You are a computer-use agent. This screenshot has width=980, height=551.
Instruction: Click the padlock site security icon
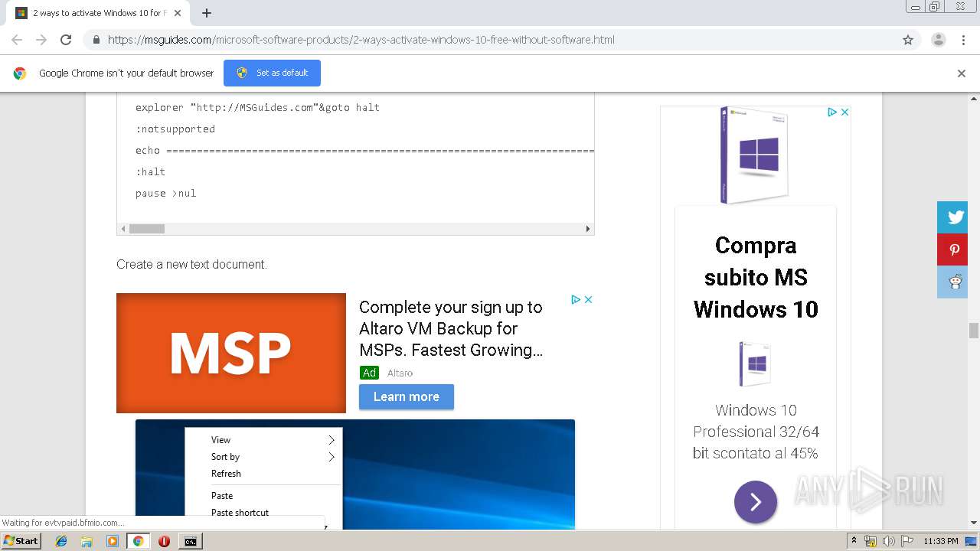click(x=96, y=40)
